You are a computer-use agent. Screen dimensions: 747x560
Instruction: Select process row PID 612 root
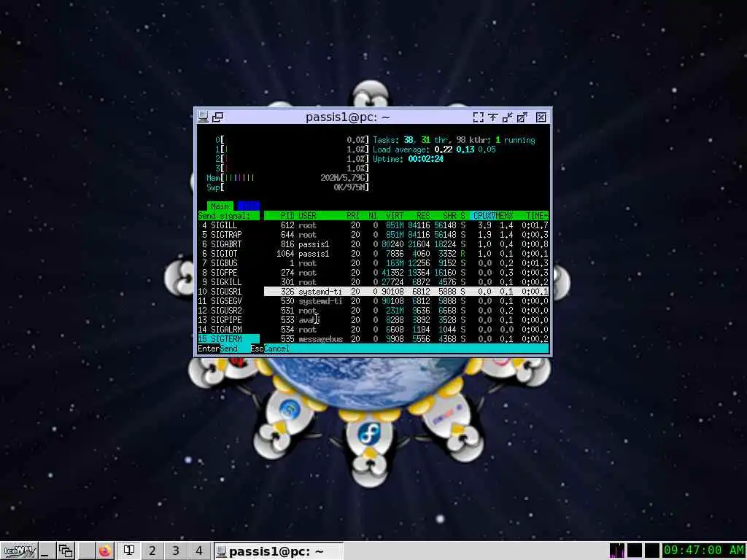pos(406,225)
